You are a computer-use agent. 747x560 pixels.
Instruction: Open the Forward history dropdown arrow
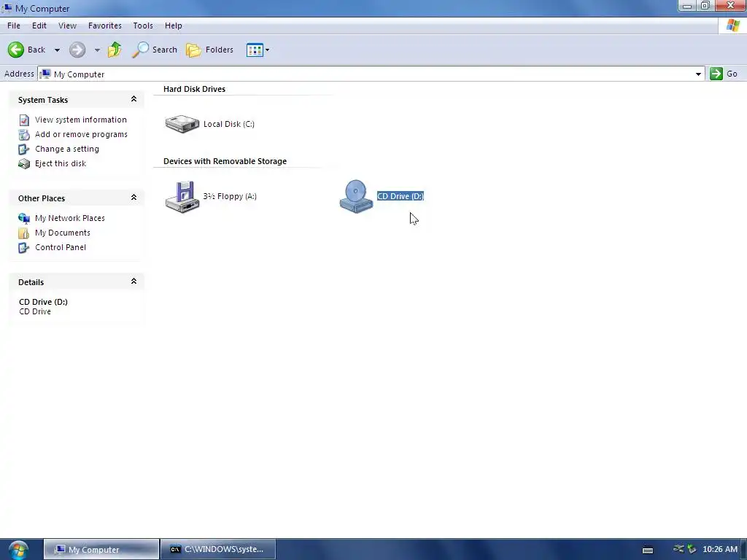(97, 50)
